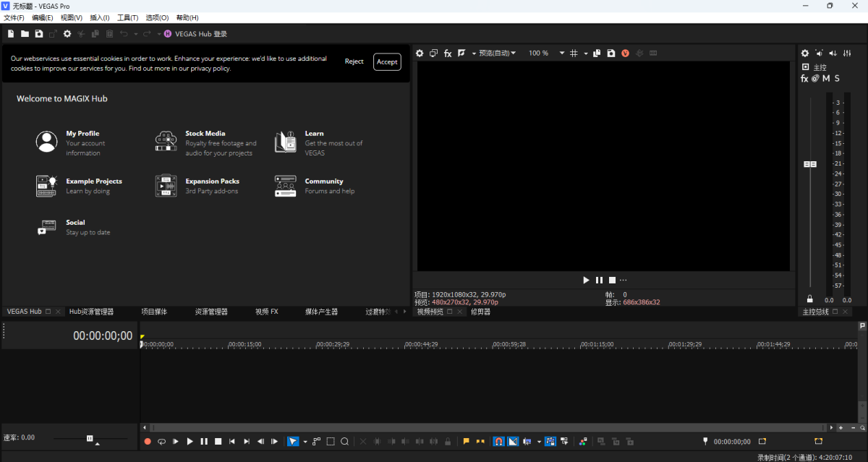Switch to 资源管理器 tab
The image size is (868, 462).
211,312
